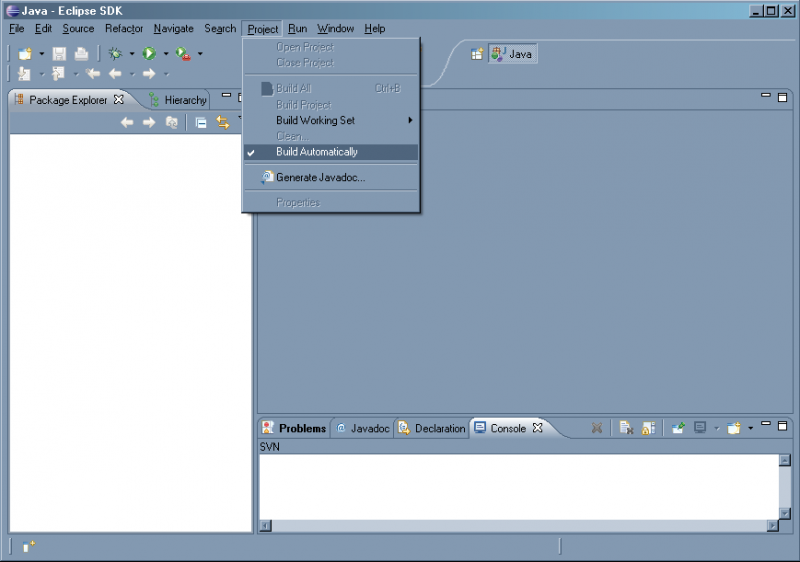Toggle Link with Editor in Package Explorer

point(223,122)
